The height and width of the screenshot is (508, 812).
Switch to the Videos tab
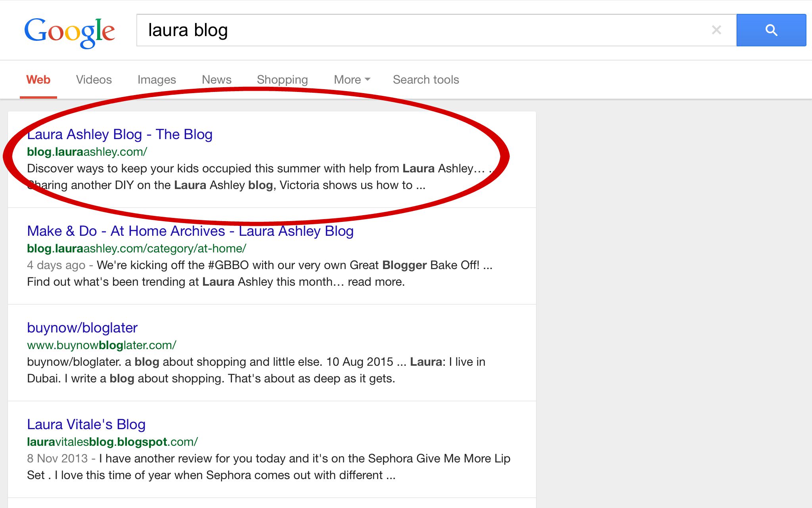pyautogui.click(x=94, y=80)
